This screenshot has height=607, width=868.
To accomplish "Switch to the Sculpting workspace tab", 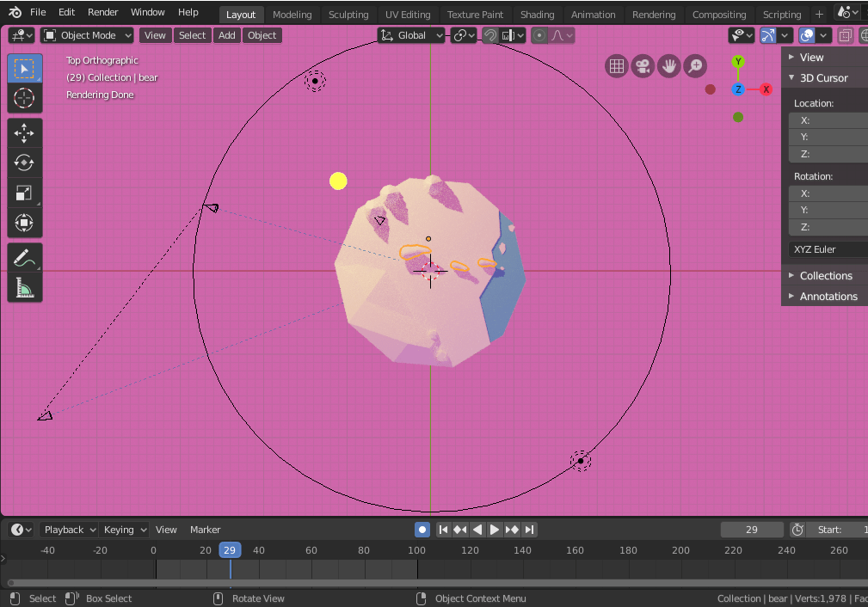I will click(x=348, y=15).
